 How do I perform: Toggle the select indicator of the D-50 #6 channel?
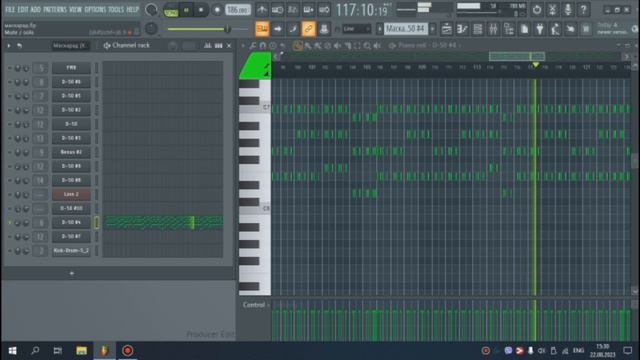(97, 82)
